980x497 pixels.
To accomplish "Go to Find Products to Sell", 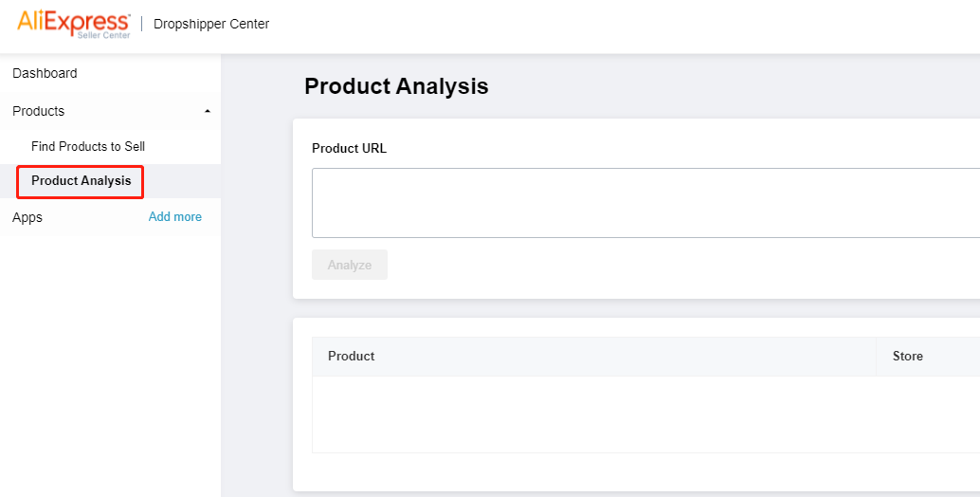I will 88,147.
